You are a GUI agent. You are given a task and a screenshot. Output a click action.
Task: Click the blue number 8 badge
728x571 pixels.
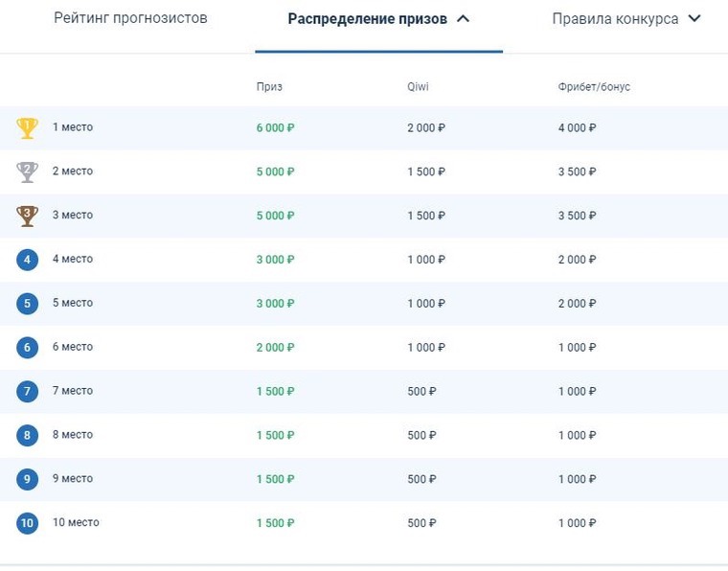(27, 436)
